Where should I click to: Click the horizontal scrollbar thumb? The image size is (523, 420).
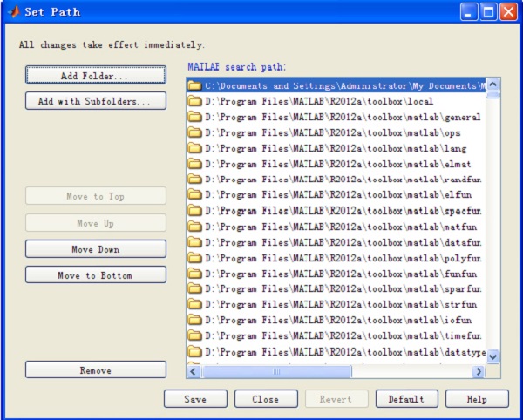click(x=277, y=371)
